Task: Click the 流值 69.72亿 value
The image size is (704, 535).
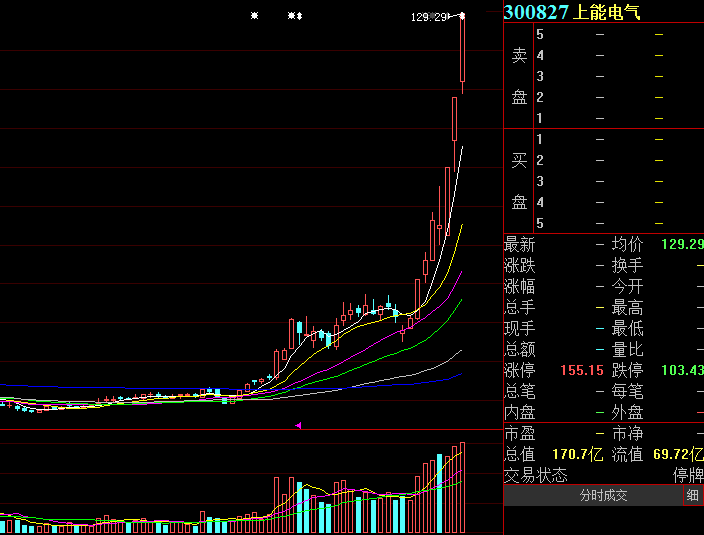Action: [x=678, y=454]
